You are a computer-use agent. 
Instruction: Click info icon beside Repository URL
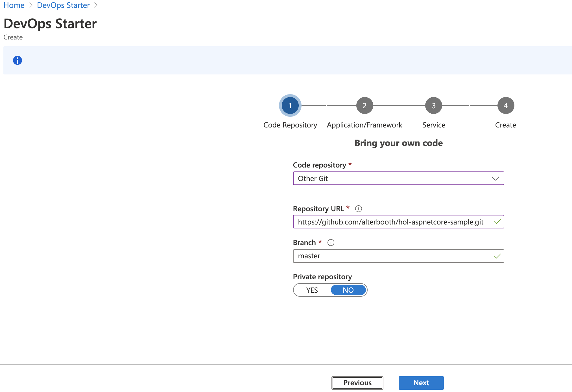[x=358, y=209]
